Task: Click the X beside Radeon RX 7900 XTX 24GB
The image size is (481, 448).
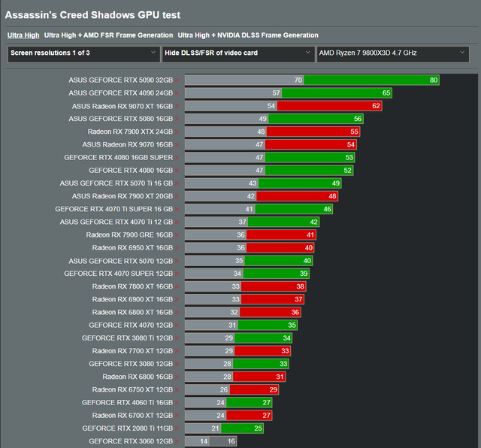Action: click(x=177, y=132)
